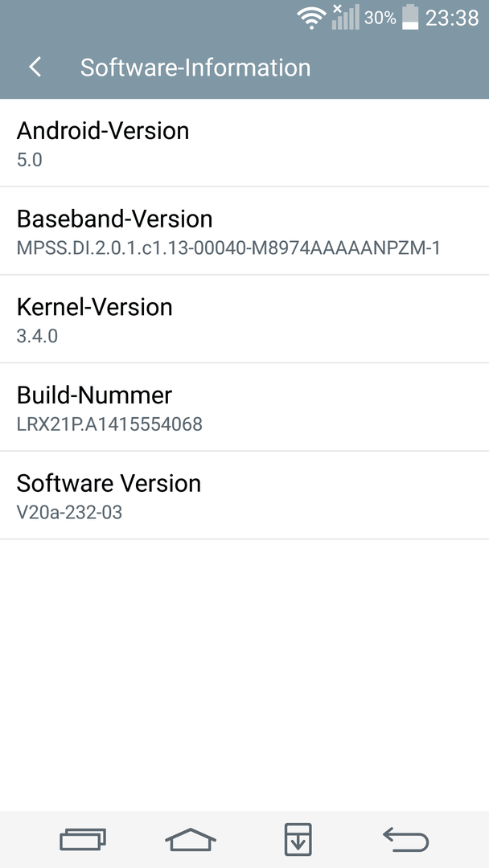Screen dimensions: 489x868
Task: Select the Baseband-Version entry
Action: [244, 231]
